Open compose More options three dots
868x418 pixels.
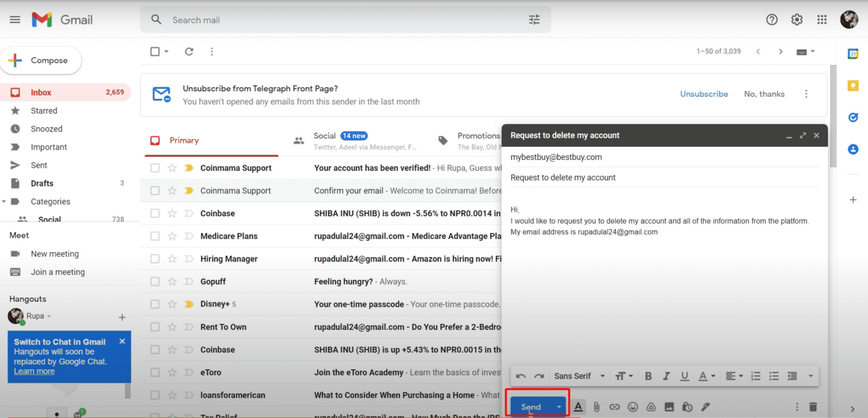click(x=797, y=407)
